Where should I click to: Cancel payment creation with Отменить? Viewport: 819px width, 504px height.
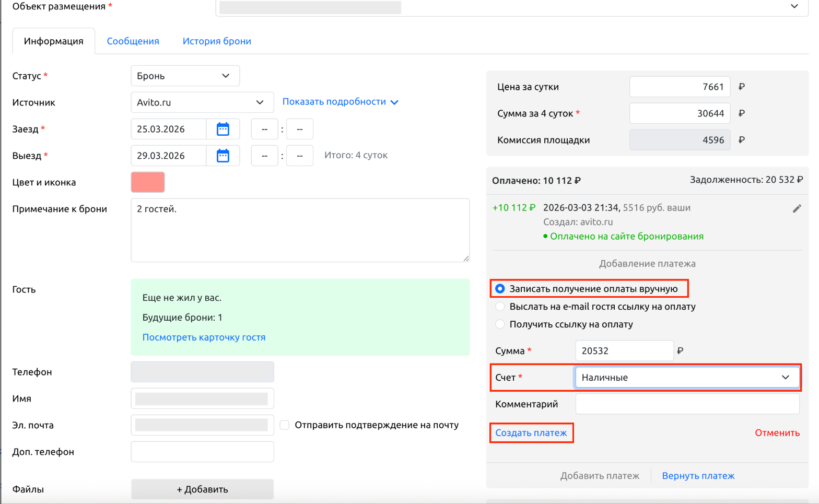777,433
